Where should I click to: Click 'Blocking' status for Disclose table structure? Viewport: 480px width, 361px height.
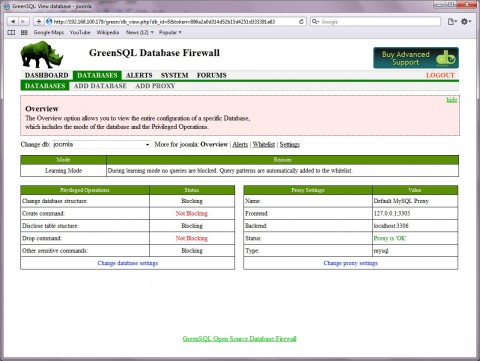click(x=192, y=226)
